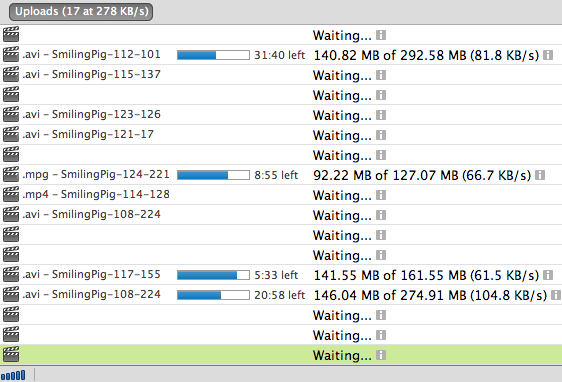Click the progress bar showing 31:40 left

pyautogui.click(x=213, y=55)
